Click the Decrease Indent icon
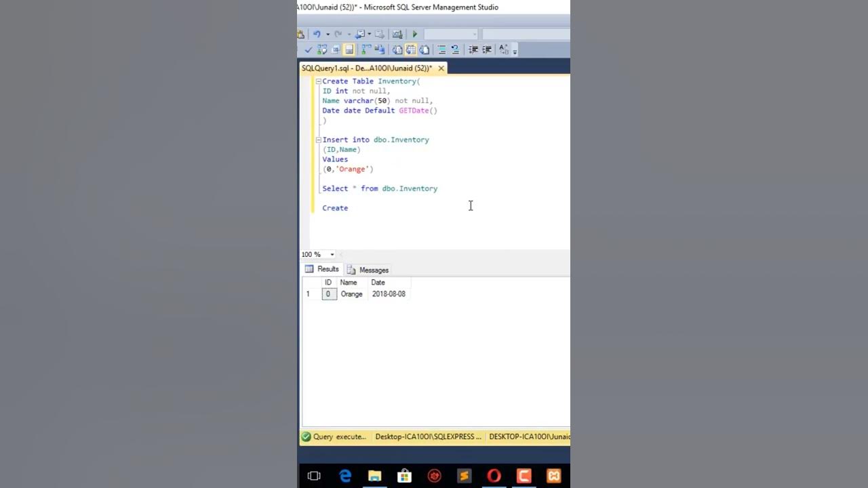Viewport: 868px width, 488px height. [473, 49]
